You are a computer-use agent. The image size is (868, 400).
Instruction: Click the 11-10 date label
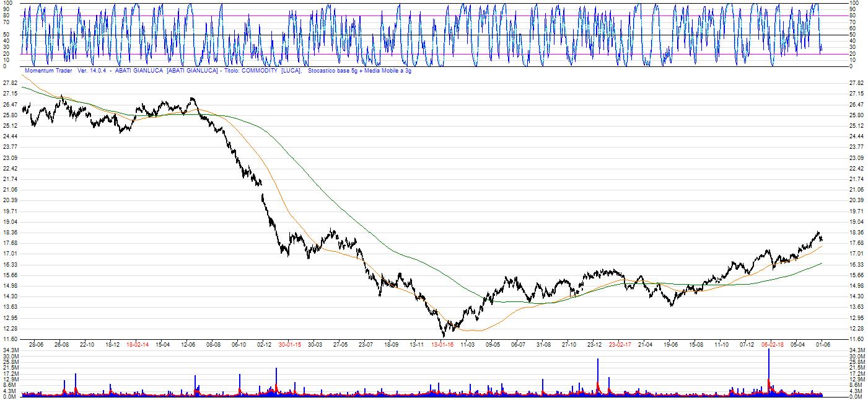(x=722, y=344)
